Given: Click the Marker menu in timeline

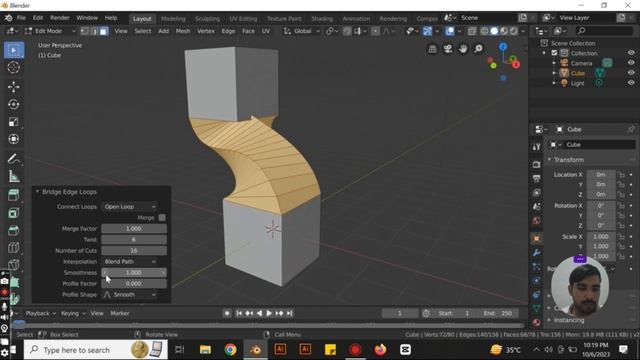Looking at the screenshot, I should click(120, 313).
